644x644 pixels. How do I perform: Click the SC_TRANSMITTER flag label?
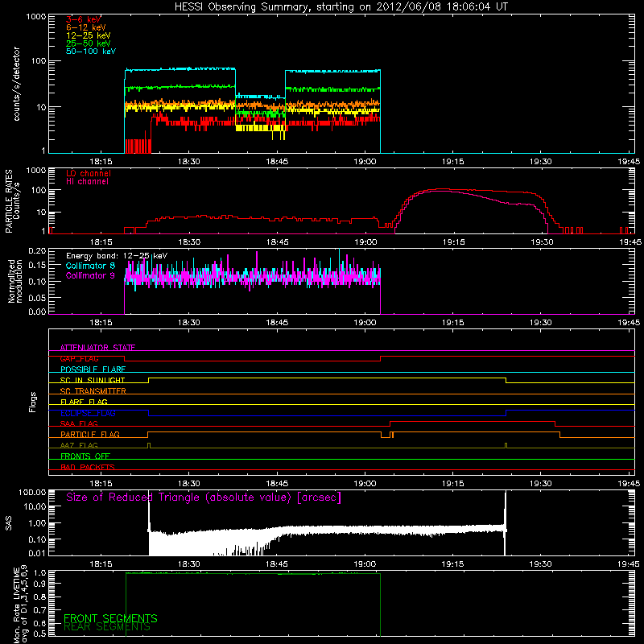(x=93, y=391)
